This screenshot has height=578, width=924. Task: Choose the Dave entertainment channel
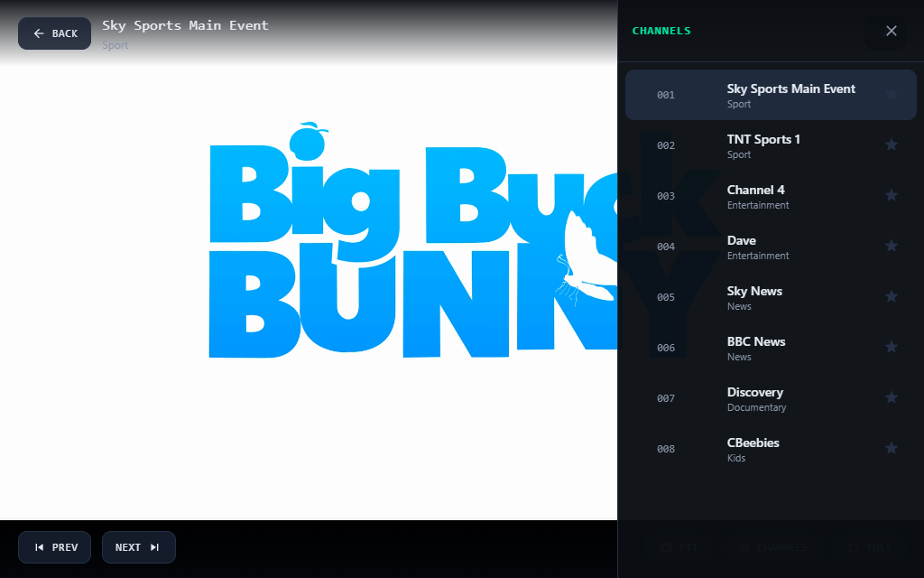coord(771,247)
